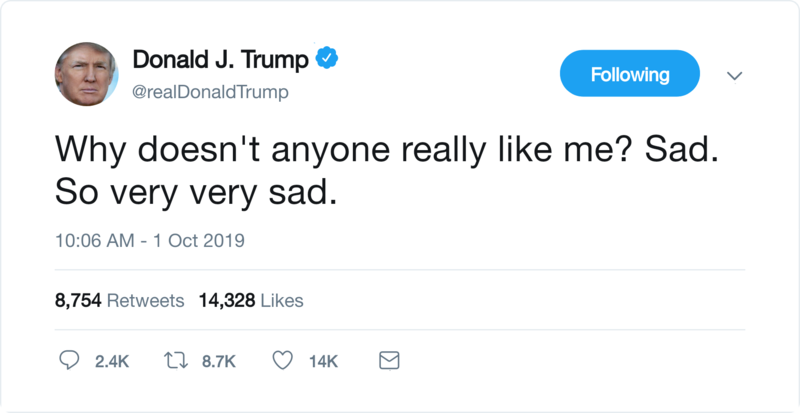Viewport: 800px width, 413px height.
Task: Click the line "So very very sad."
Action: tap(196, 194)
